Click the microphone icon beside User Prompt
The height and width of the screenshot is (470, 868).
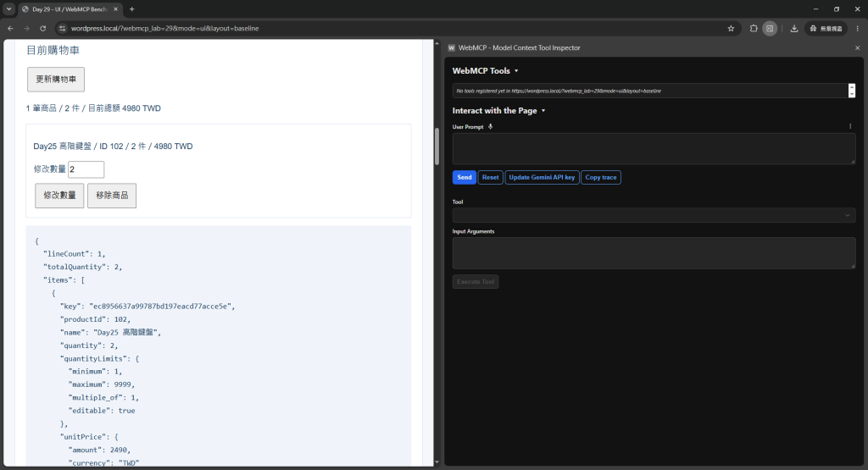coord(490,127)
